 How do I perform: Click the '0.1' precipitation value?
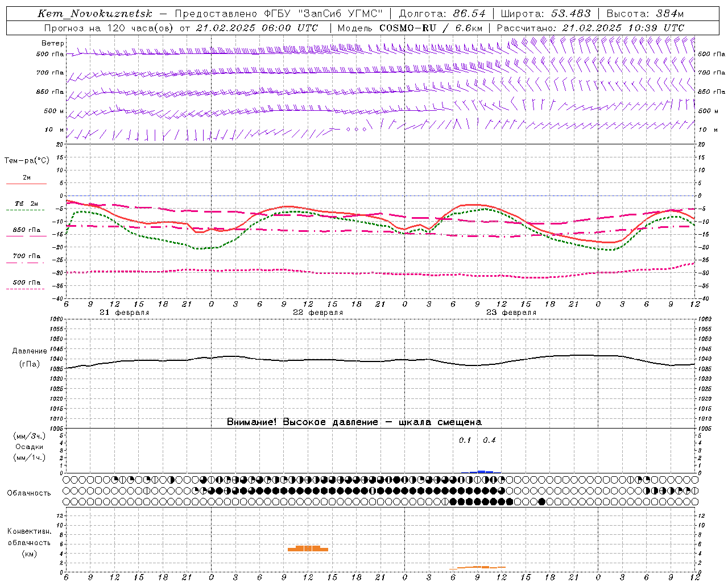tap(465, 440)
